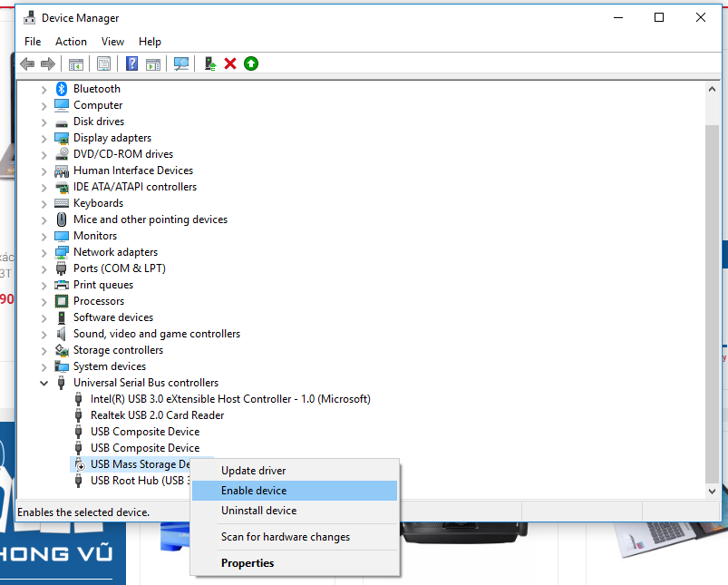This screenshot has width=728, height=585.
Task: Click the red X Uninstall device icon
Action: click(229, 63)
